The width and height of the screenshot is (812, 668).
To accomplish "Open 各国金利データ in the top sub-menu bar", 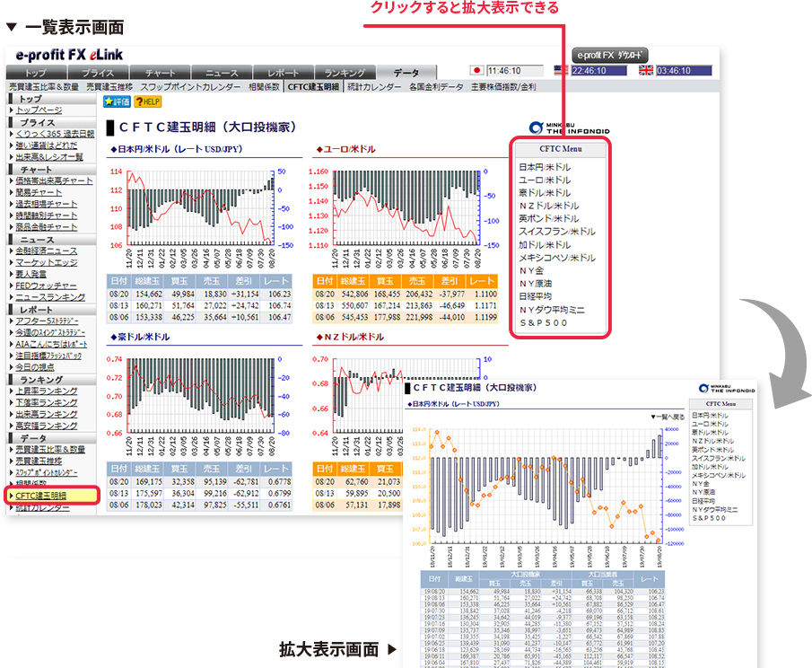I will pyautogui.click(x=436, y=87).
